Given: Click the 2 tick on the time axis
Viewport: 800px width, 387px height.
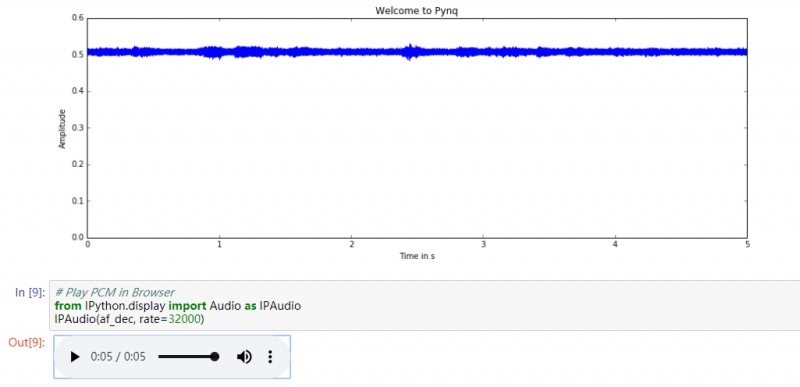Looking at the screenshot, I should pyautogui.click(x=351, y=245).
